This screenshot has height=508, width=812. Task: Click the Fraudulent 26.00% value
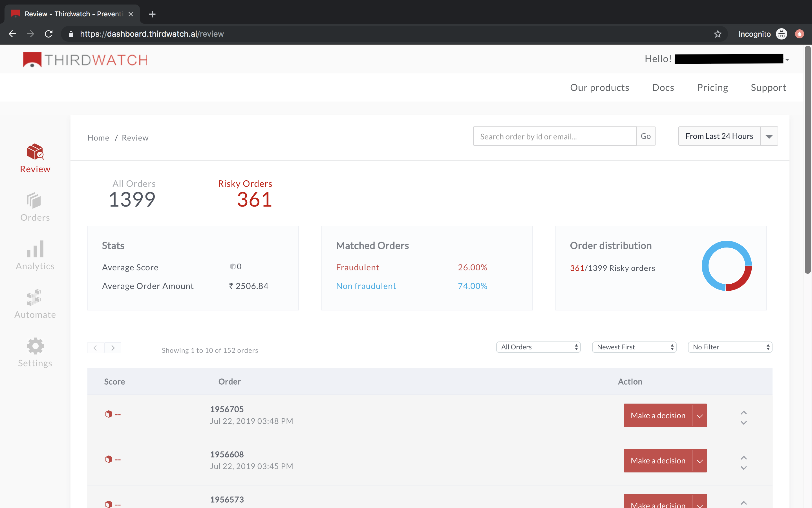coord(473,268)
